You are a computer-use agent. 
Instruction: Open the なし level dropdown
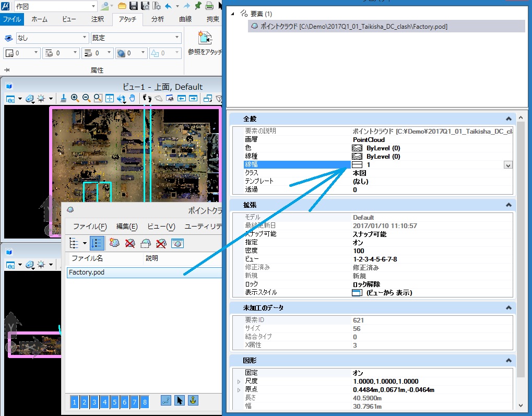85,37
